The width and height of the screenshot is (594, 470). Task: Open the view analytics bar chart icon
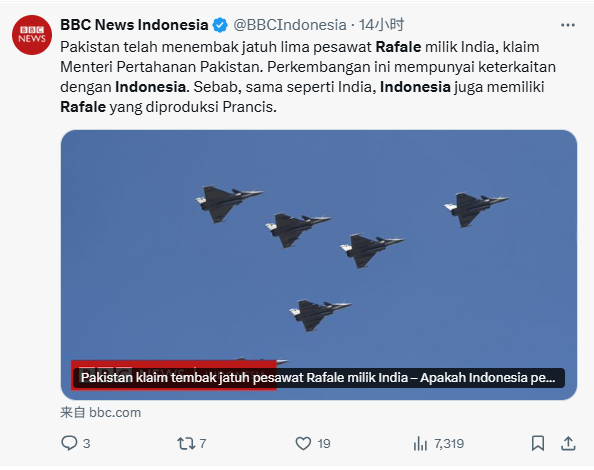(x=420, y=443)
